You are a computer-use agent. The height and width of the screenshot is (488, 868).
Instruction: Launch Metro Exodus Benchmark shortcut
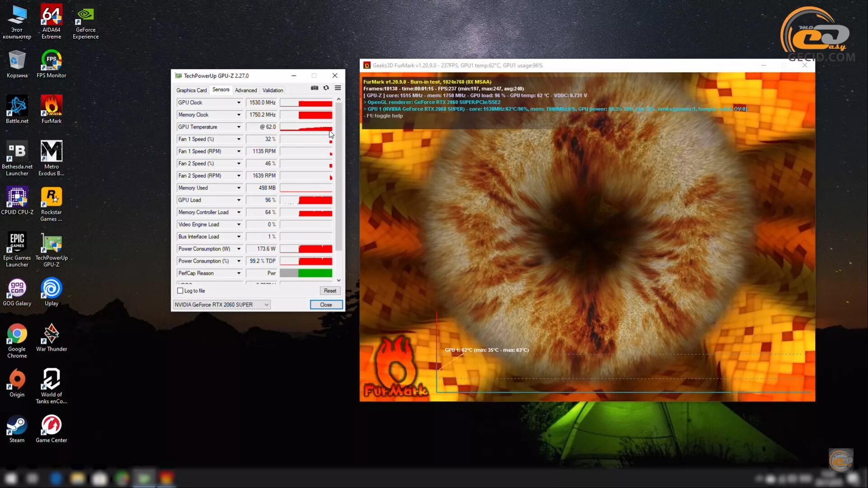coord(51,158)
